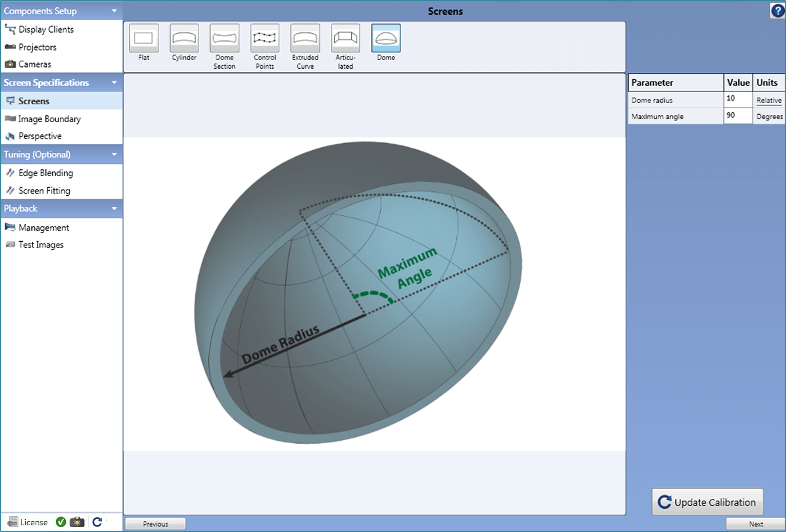The width and height of the screenshot is (786, 532).
Task: Go to Next step
Action: pyautogui.click(x=756, y=524)
